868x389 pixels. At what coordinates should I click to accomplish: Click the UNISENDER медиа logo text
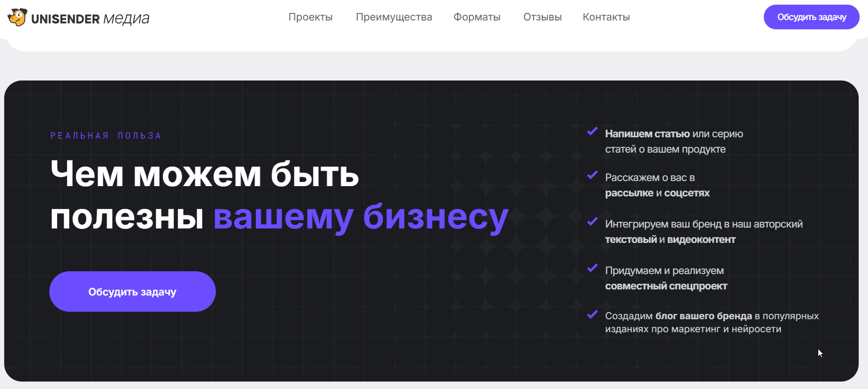pyautogui.click(x=90, y=19)
